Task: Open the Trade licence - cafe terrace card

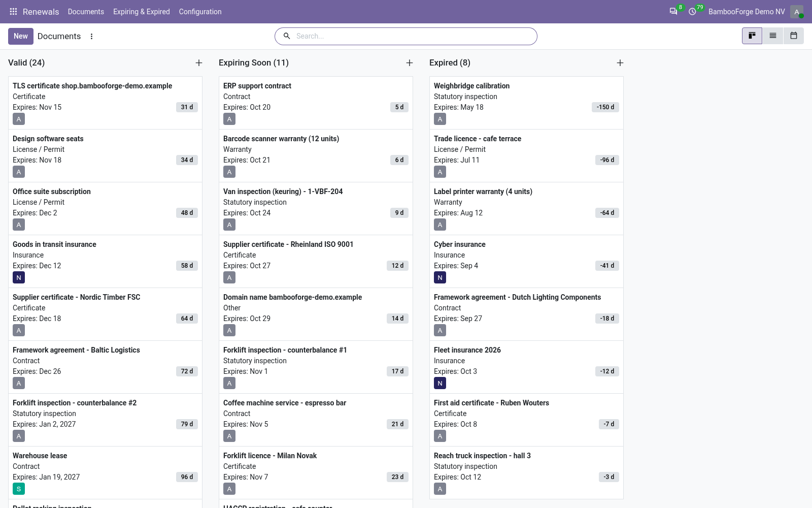Action: click(526, 155)
